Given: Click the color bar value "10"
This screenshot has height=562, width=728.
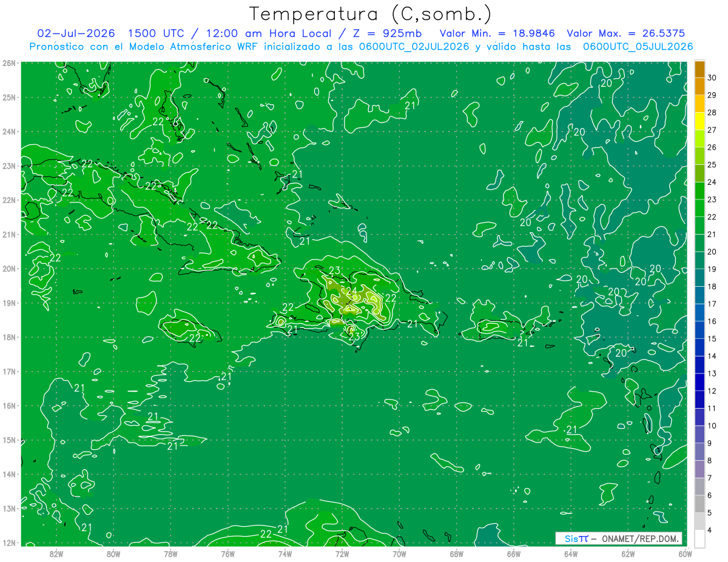Looking at the screenshot, I should point(712,426).
